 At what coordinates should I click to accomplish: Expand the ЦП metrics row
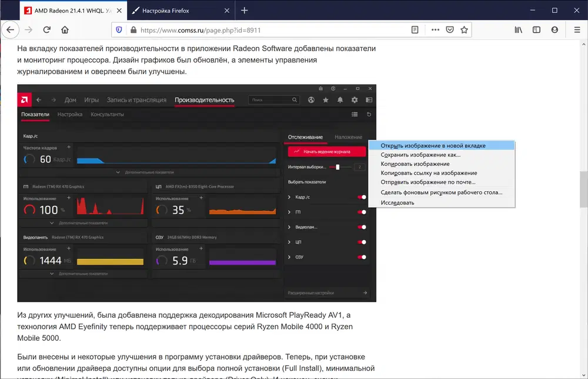[289, 242]
